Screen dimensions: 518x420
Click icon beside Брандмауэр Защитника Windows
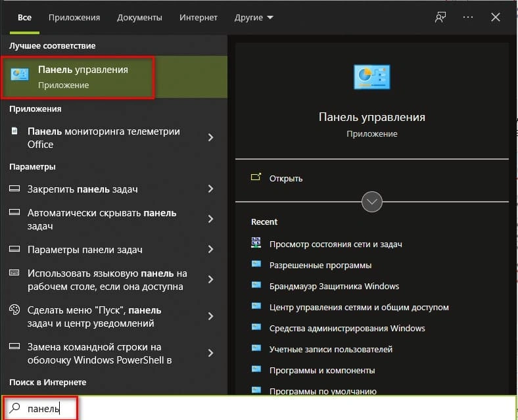point(256,285)
